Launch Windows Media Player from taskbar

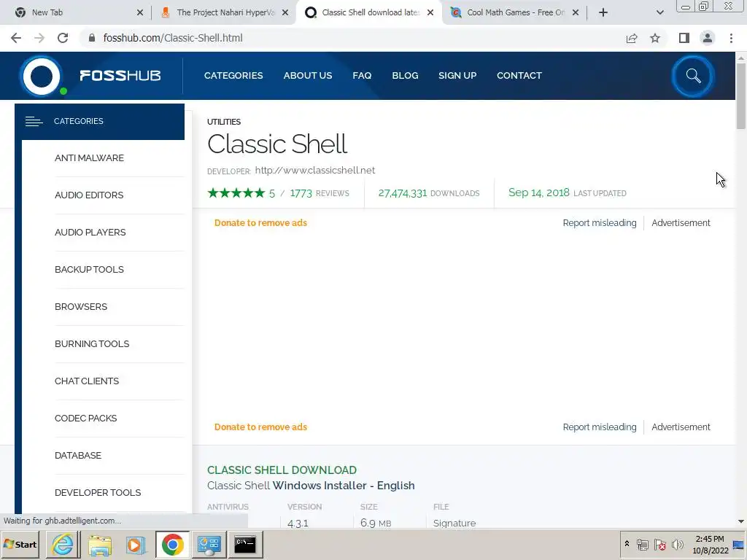click(136, 545)
